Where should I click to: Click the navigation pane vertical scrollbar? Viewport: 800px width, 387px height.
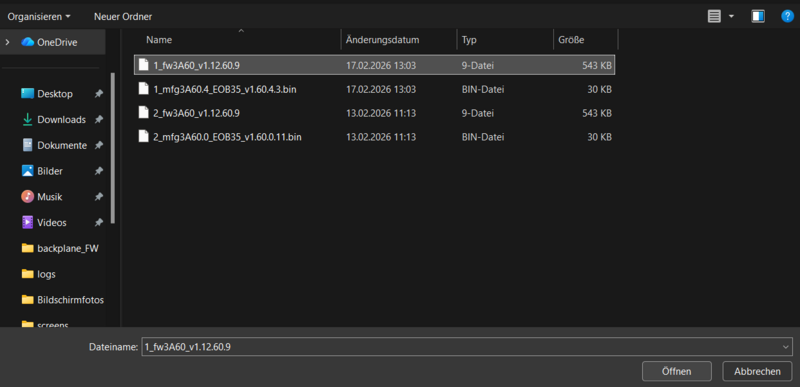(113, 148)
